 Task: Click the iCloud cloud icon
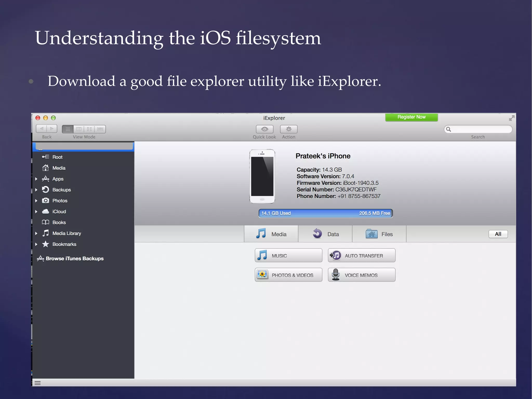[x=45, y=211]
